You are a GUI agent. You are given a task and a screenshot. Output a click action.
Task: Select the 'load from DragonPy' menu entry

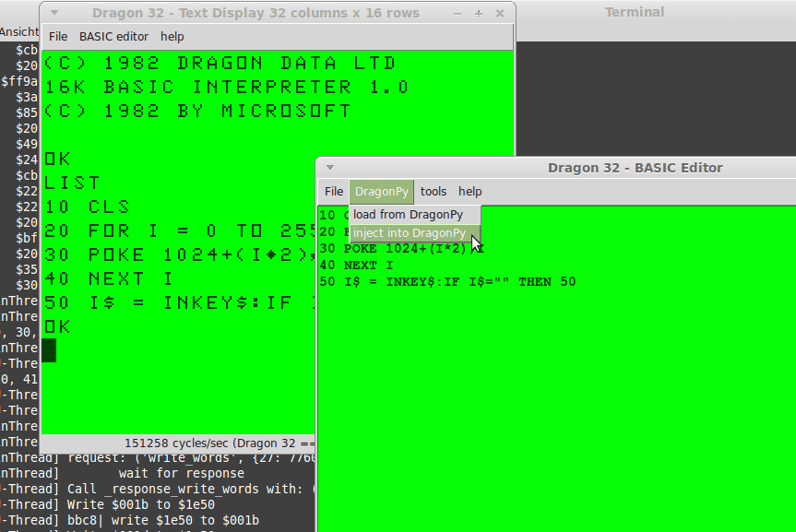(x=407, y=214)
